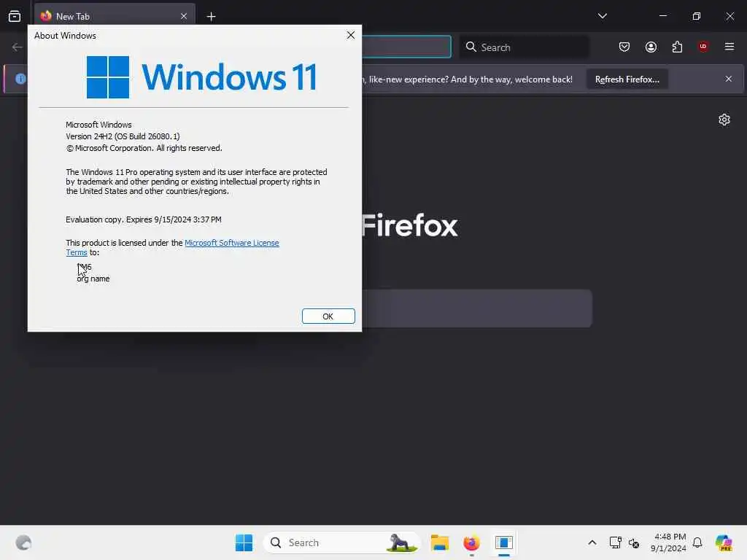
Task: Click the 'org name' text
Action: (x=93, y=279)
